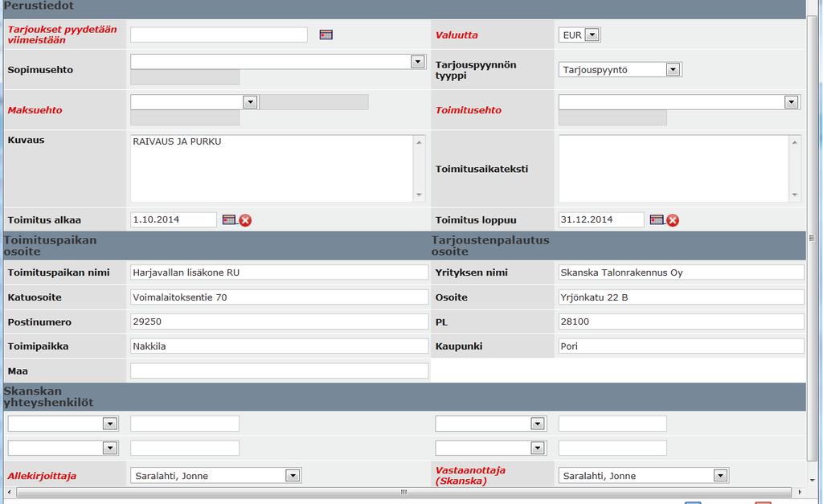Viewport: 823px width, 504px height.
Task: Click Kuvaus text area scroll-up arrow
Action: click(419, 142)
